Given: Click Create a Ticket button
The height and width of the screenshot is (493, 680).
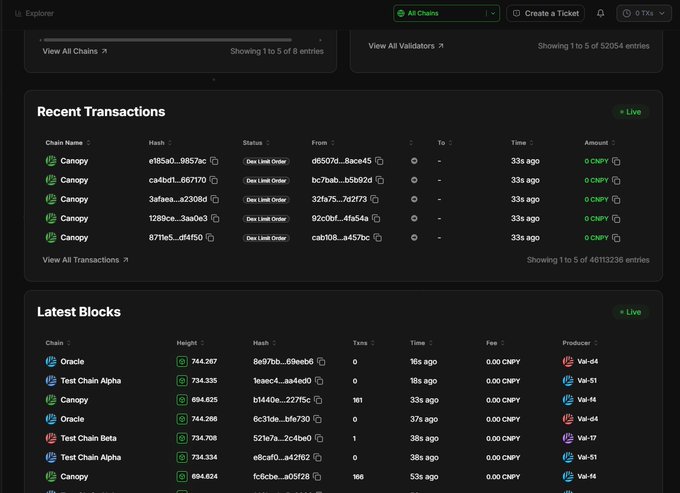Looking at the screenshot, I should pos(546,13).
